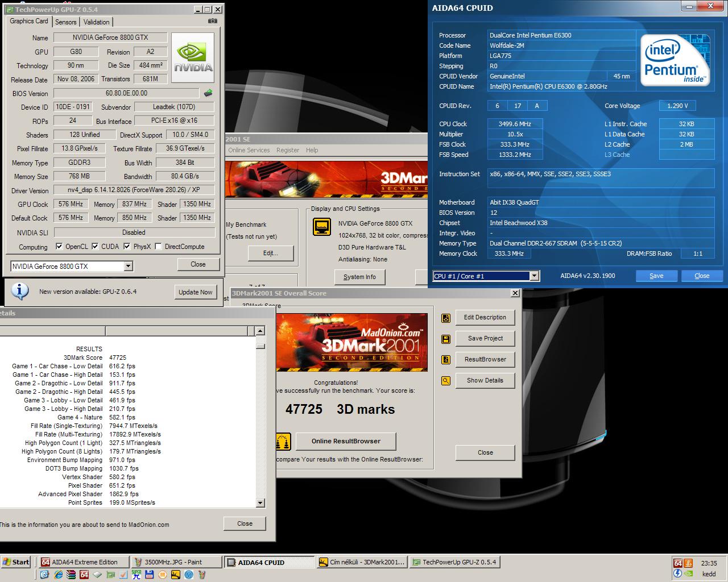
Task: Click the Online ResultBrowser button
Action: 346,441
